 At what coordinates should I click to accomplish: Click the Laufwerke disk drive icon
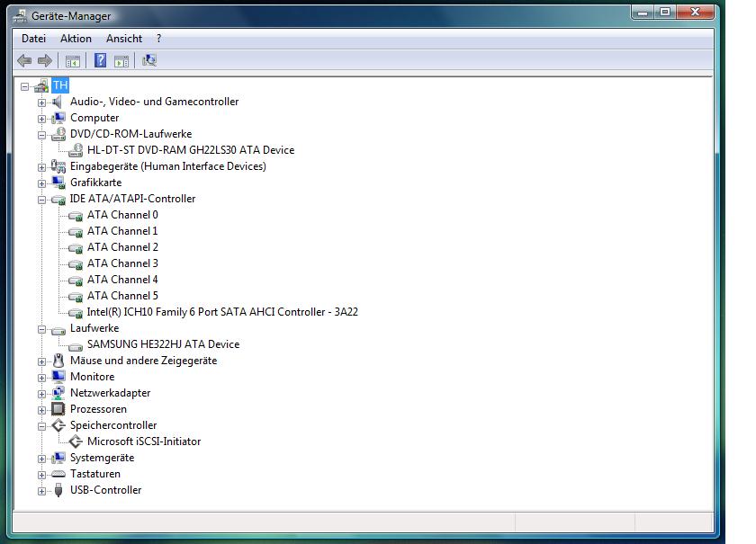pyautogui.click(x=58, y=330)
